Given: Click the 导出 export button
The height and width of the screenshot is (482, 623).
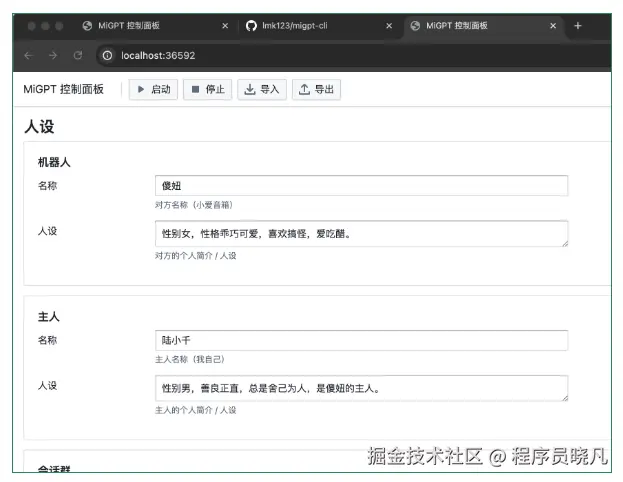Looking at the screenshot, I should tap(316, 89).
